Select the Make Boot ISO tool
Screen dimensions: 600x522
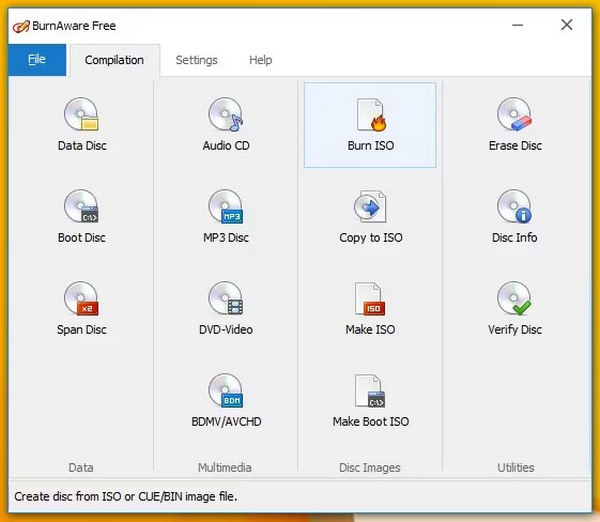pyautogui.click(x=370, y=400)
